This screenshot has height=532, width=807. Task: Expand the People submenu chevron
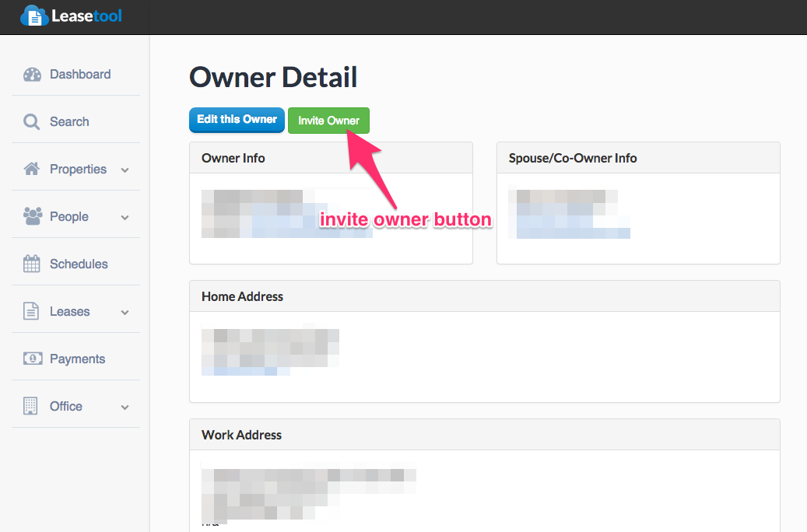[125, 218]
